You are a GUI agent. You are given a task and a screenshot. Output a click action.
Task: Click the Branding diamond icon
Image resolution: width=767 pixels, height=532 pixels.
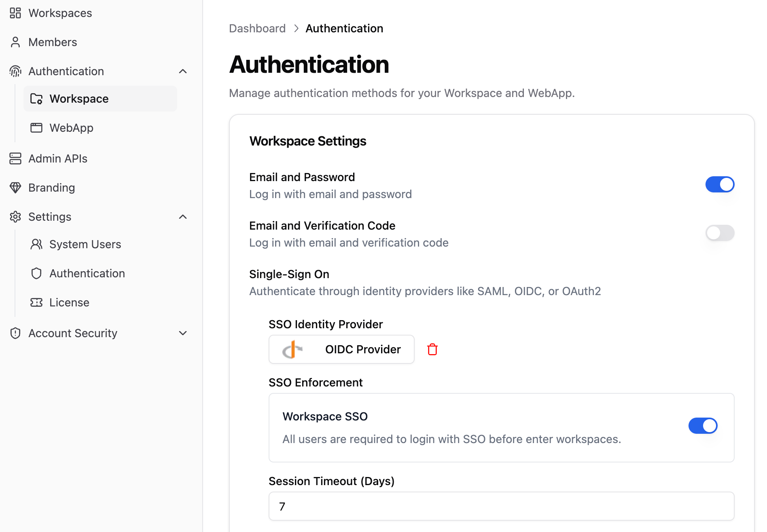click(15, 188)
